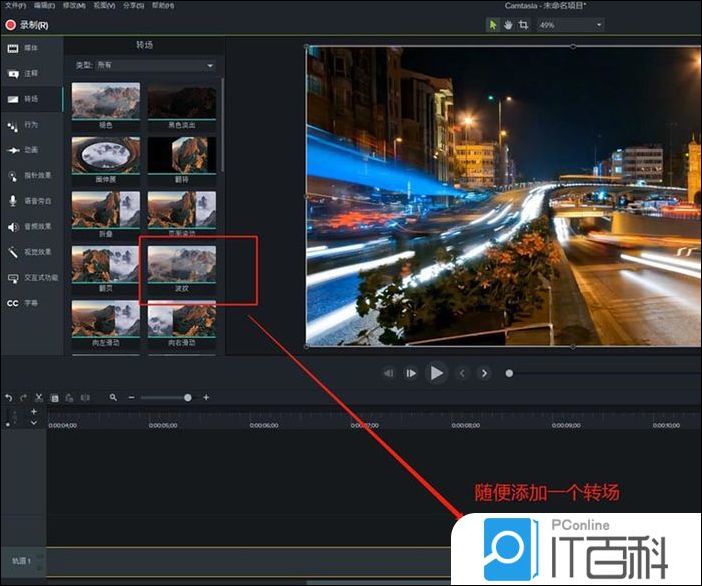Select the 波纹 ripple transition thumbnail
Screen dimensions: 702x586
point(181,265)
